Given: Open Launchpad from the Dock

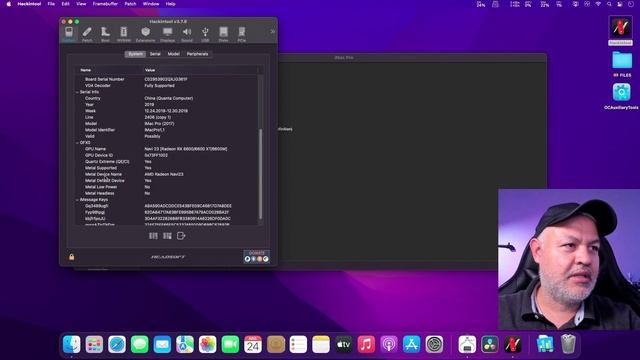Looking at the screenshot, I should click(94, 345).
